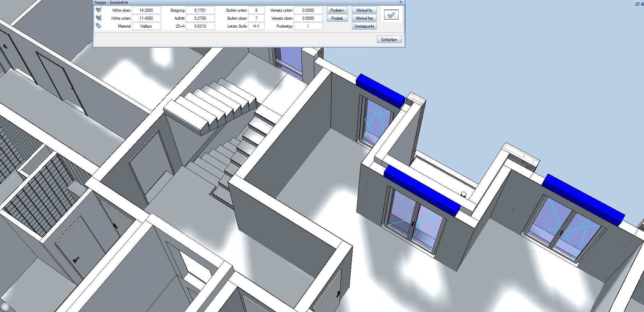This screenshot has height=312, width=644.
Task: Click the Schließen button
Action: [x=389, y=40]
